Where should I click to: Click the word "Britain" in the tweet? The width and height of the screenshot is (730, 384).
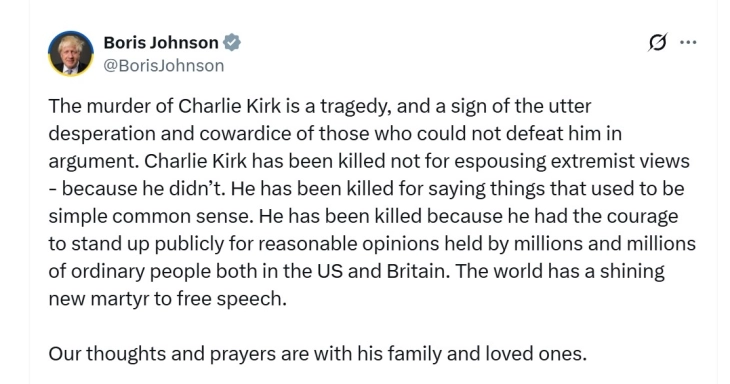418,271
